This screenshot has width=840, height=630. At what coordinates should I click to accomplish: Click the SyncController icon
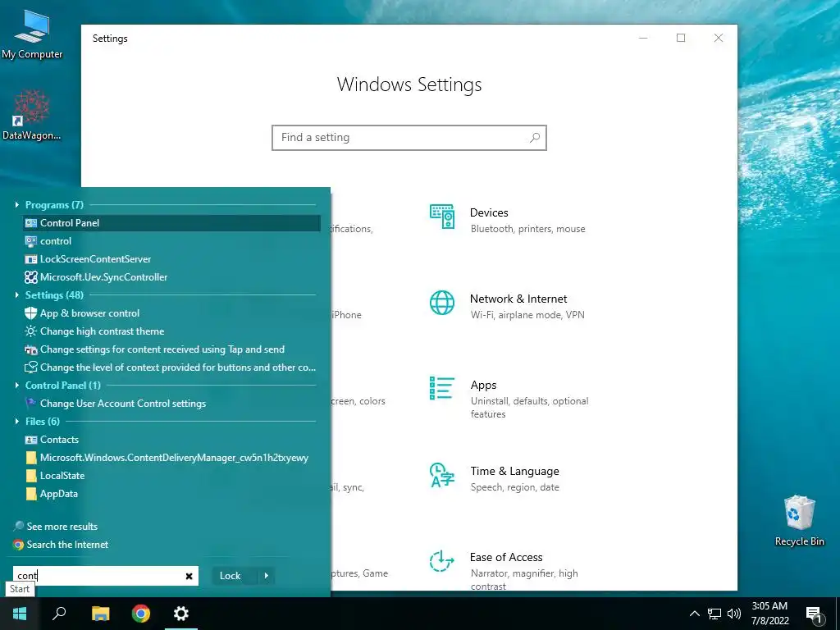click(31, 277)
